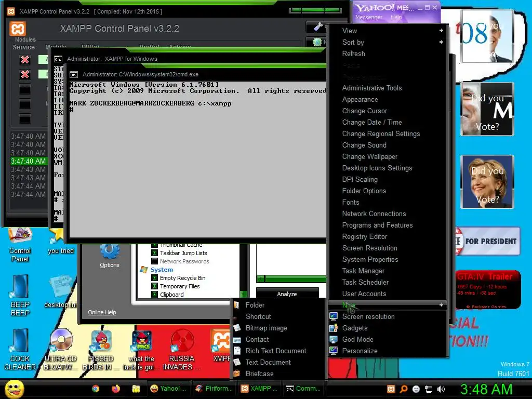Click the FOR PRESIDENT desktop gadget
The width and height of the screenshot is (532, 399).
[x=487, y=241]
